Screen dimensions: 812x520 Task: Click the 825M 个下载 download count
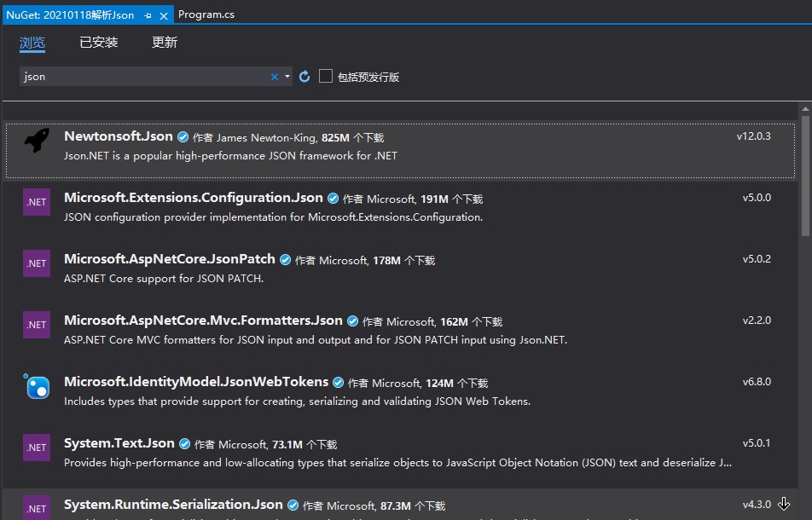click(x=352, y=137)
